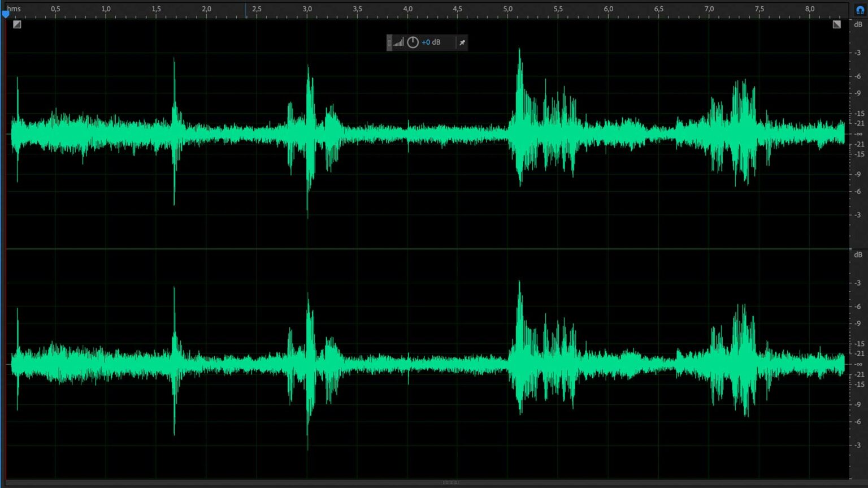Click the horizontal scrollbar grip below the waveform
Viewport: 868px width, 488px height.
pyautogui.click(x=450, y=482)
